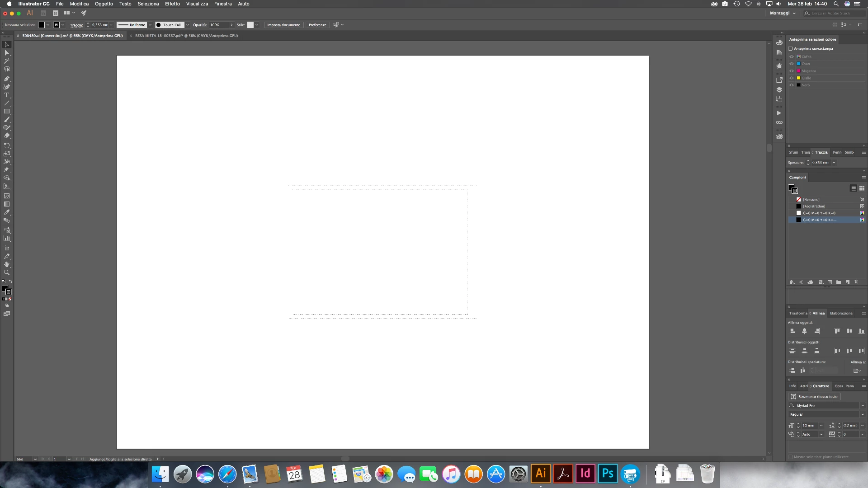Image resolution: width=868 pixels, height=488 pixels.
Task: Select the Registration swatch in Campioni
Action: coord(814,206)
